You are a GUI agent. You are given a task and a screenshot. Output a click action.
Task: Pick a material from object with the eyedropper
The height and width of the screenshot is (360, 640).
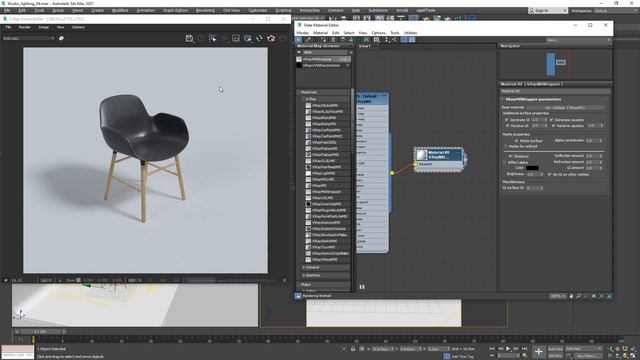point(308,40)
